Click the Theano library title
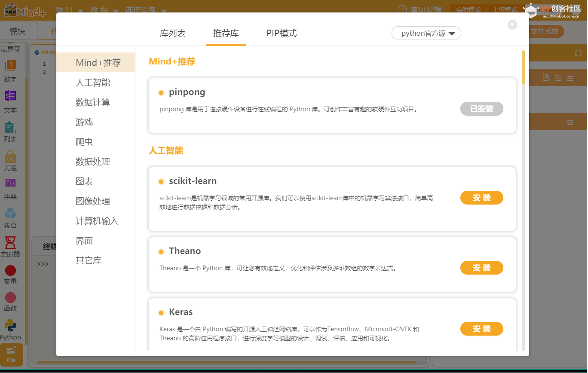The width and height of the screenshot is (588, 373). [185, 251]
